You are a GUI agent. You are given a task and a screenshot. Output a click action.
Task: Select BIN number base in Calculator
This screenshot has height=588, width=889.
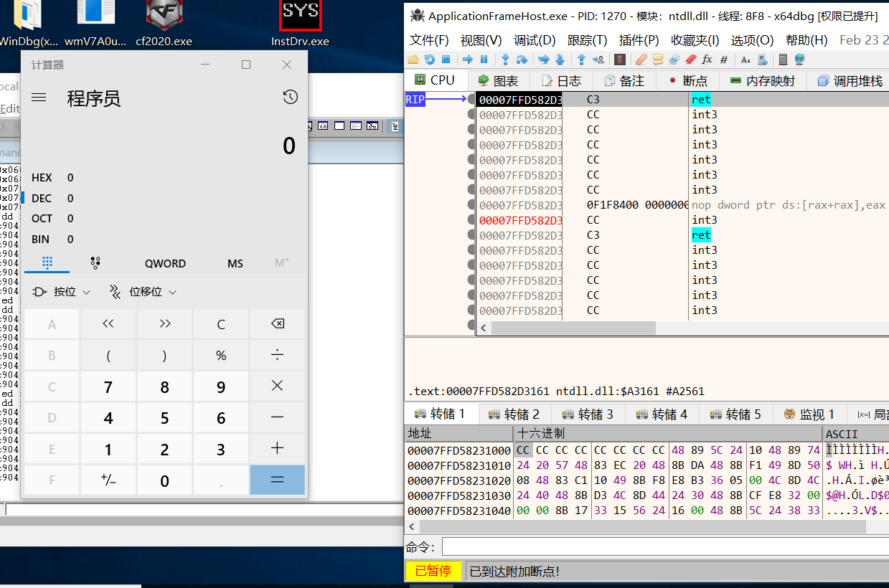(42, 239)
